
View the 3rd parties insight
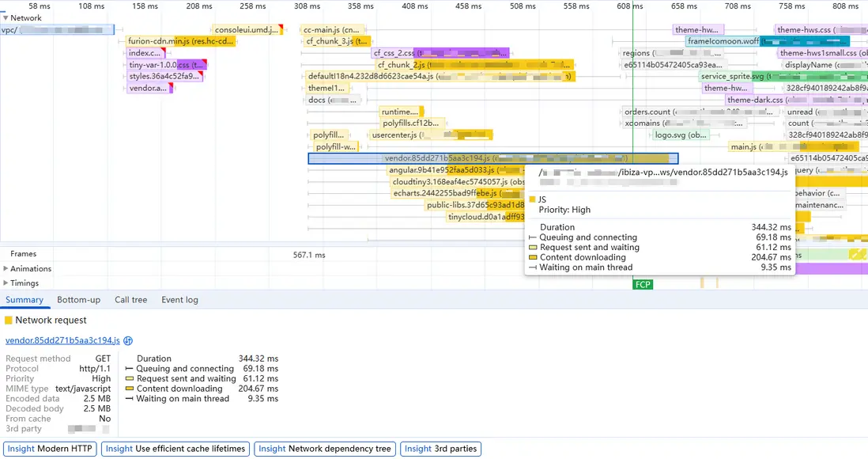click(441, 449)
